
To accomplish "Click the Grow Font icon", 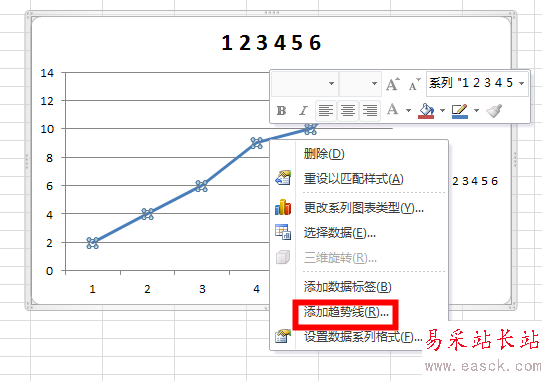I will 392,84.
